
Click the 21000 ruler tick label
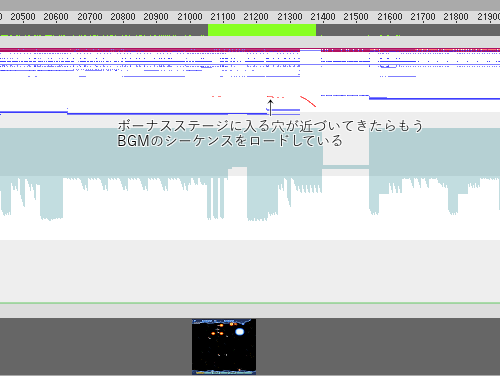pos(190,17)
